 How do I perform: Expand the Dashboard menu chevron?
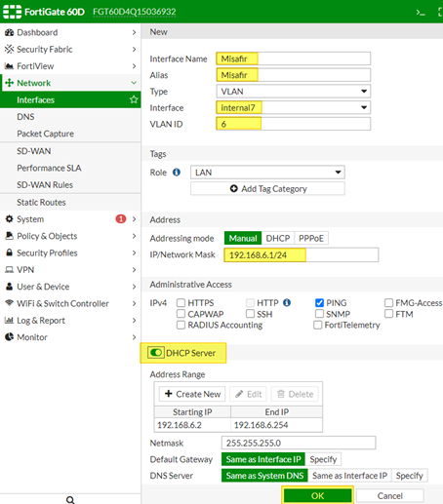click(134, 32)
